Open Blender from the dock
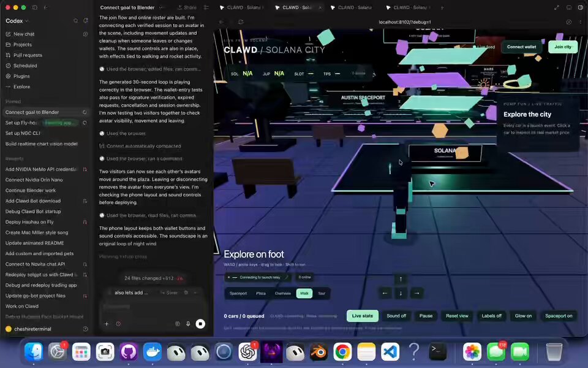 click(x=318, y=352)
